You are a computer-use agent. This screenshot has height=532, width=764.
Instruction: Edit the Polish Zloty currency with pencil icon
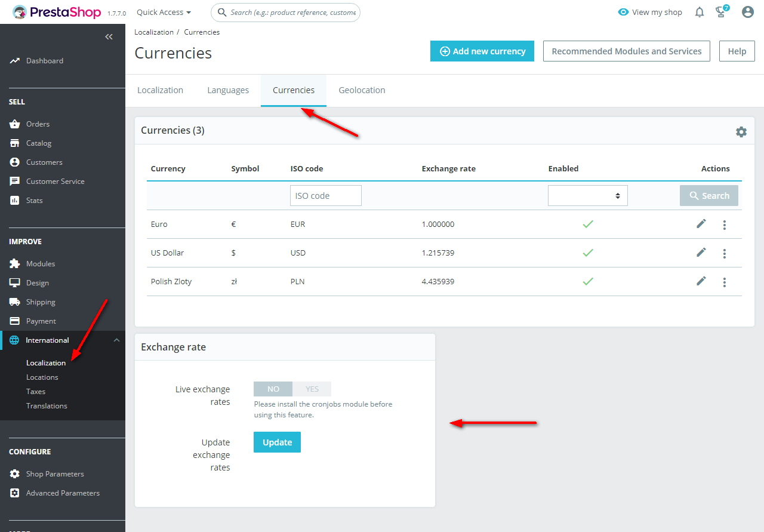[x=701, y=281]
